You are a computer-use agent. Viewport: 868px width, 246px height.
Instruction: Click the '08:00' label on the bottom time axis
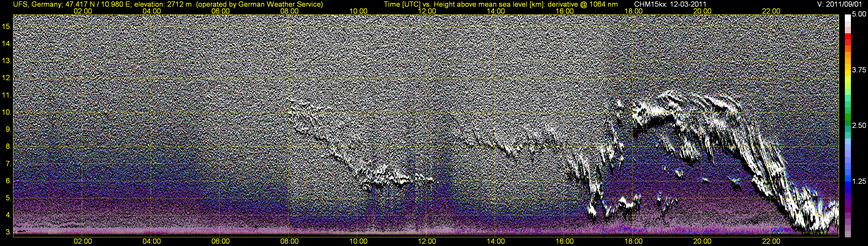(x=289, y=241)
